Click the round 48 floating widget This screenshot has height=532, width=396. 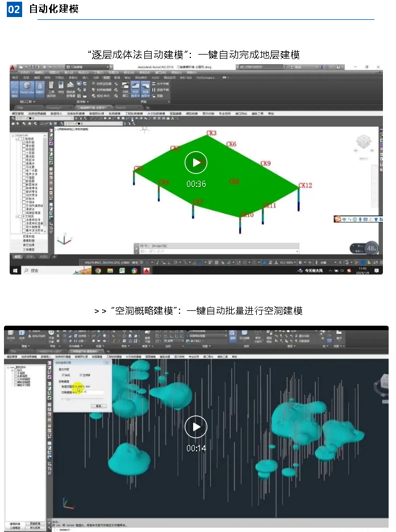pos(372,248)
